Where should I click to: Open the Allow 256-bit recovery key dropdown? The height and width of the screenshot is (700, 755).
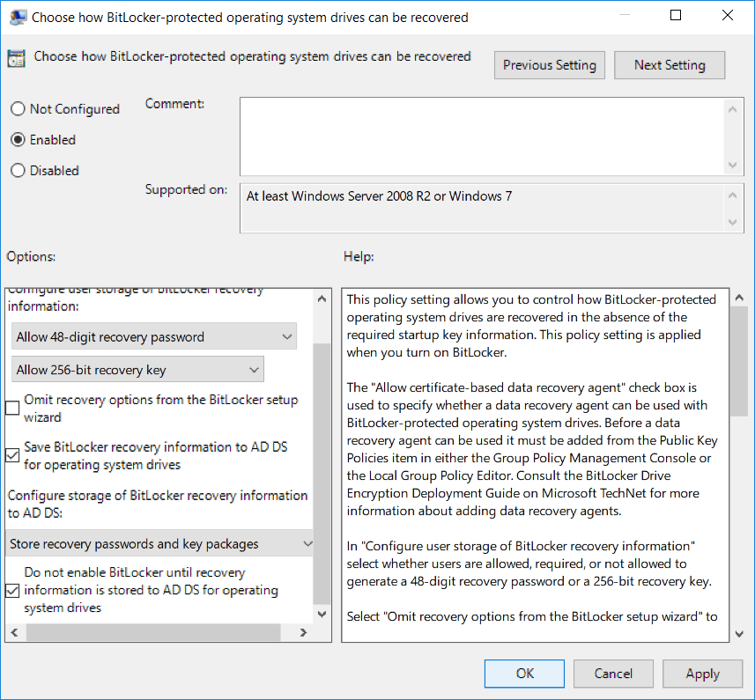[137, 370]
